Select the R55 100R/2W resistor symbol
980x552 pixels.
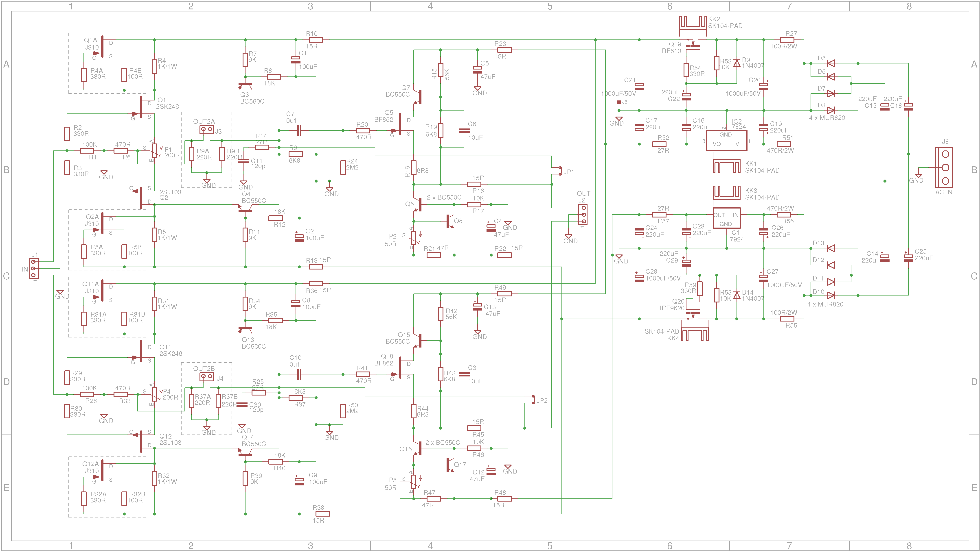coord(787,319)
